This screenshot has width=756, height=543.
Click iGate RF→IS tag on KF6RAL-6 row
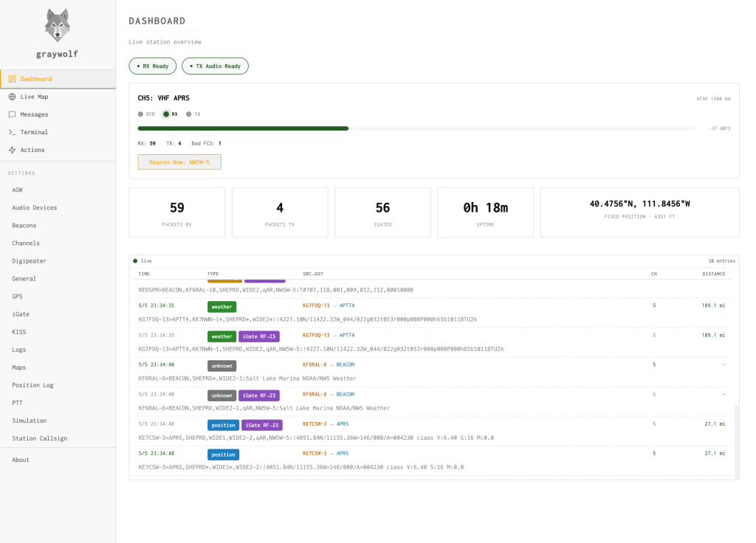[x=259, y=395]
